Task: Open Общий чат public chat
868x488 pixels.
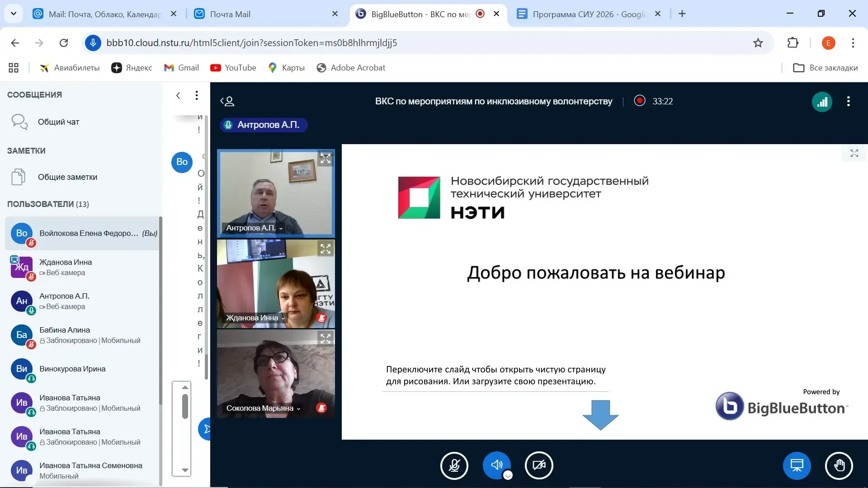Action: click(x=58, y=122)
